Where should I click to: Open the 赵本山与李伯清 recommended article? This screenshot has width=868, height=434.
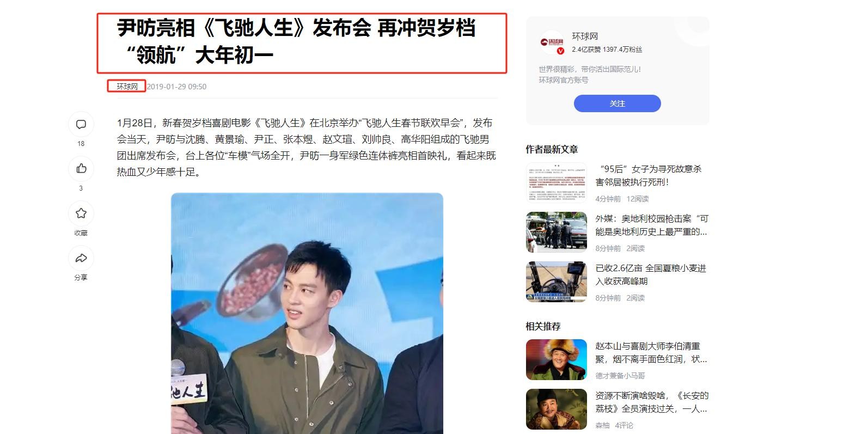pyautogui.click(x=651, y=352)
